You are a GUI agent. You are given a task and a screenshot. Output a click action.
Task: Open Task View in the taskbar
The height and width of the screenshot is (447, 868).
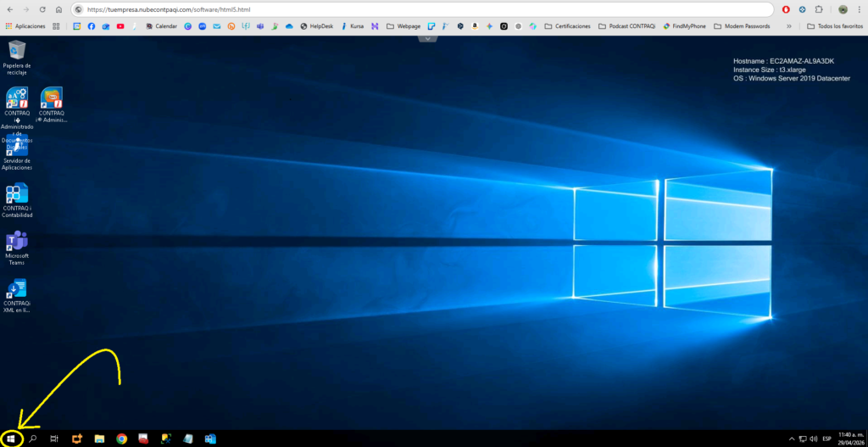tap(54, 439)
